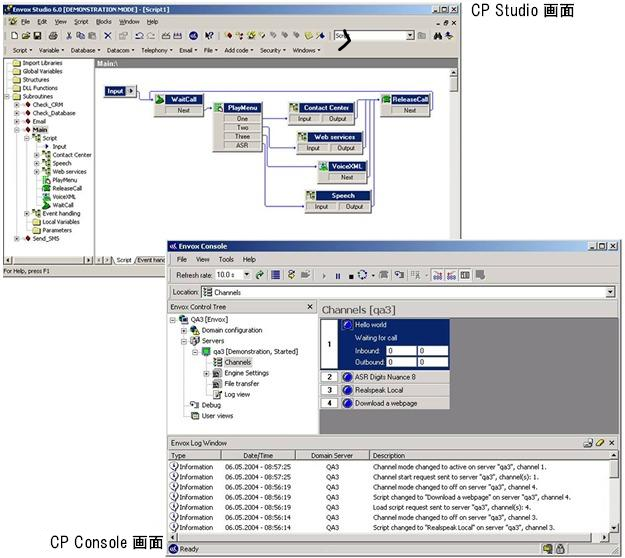Expand the Check_CRM subroutine node
Screen dimensions: 625x558
coord(17,105)
